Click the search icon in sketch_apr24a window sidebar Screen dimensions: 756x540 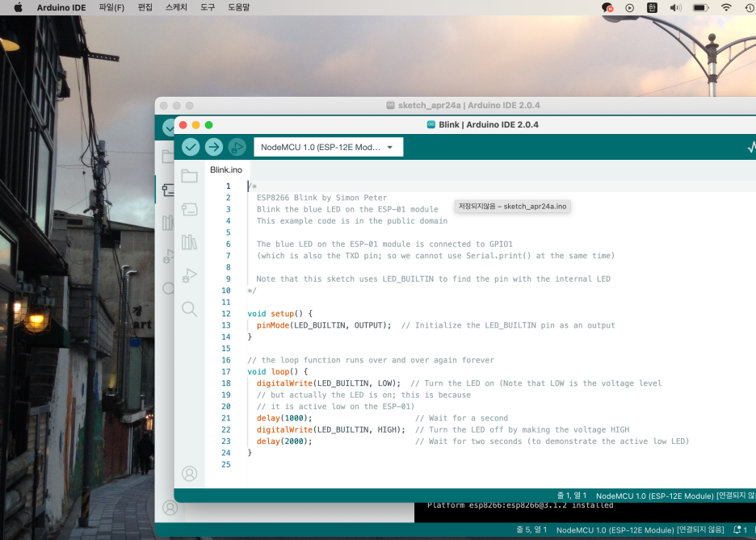click(168, 288)
